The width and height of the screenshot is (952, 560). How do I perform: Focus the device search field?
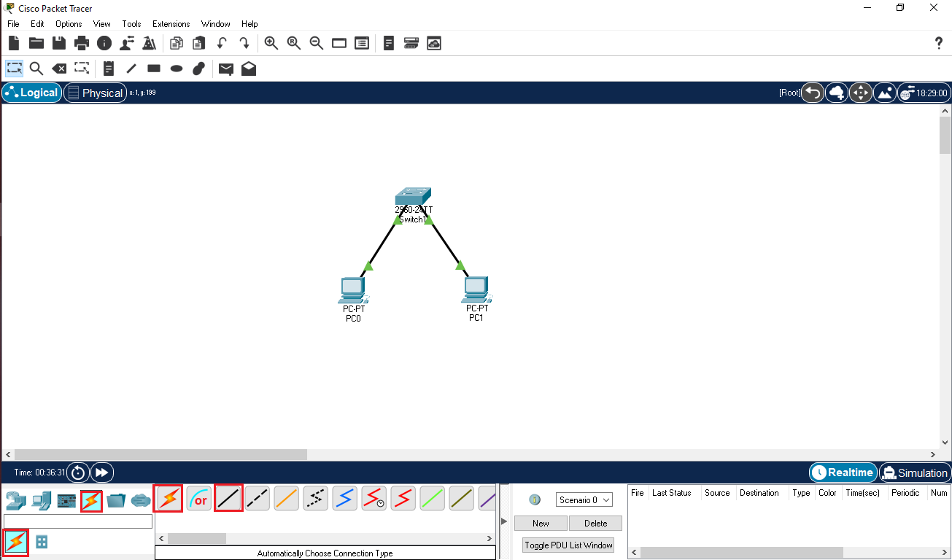pos(78,521)
